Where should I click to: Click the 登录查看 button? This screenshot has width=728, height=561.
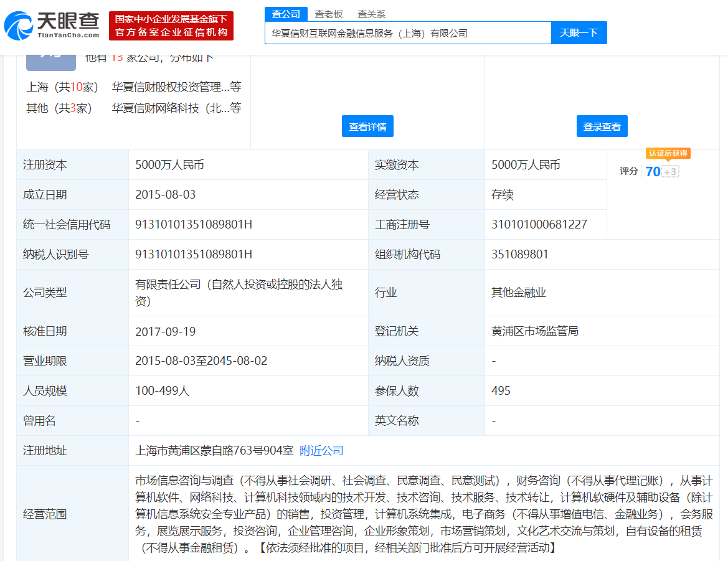602,126
